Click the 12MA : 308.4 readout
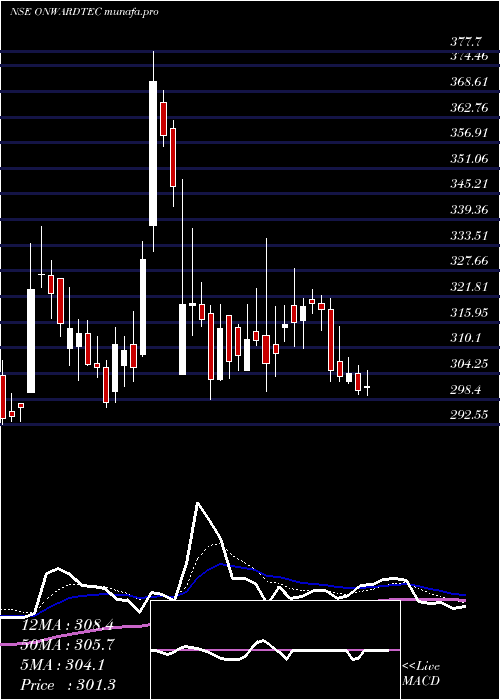This screenshot has width=500, height=700. click(x=67, y=625)
